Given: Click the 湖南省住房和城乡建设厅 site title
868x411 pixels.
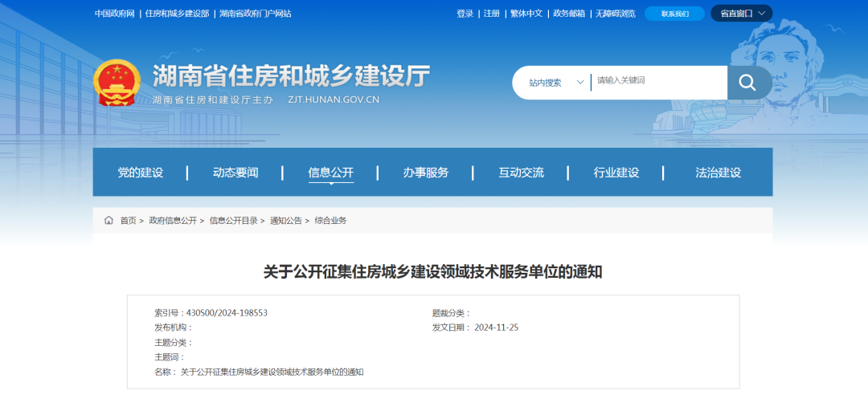Looking at the screenshot, I should tap(291, 75).
